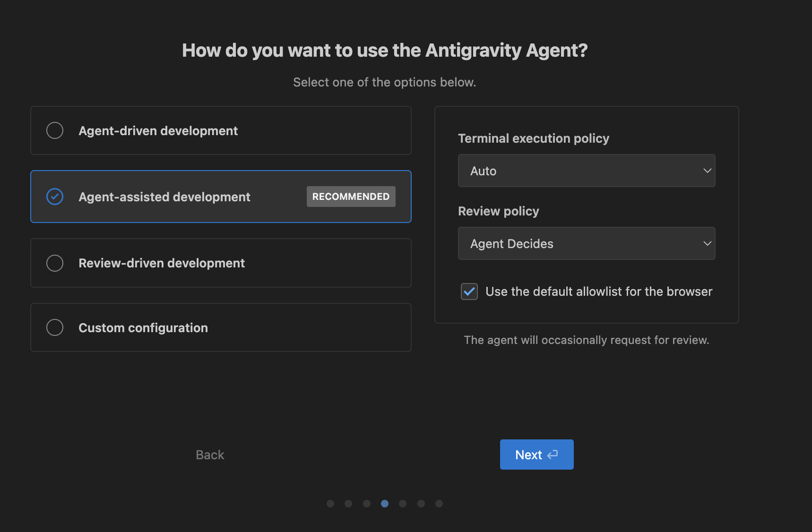Select the Agent-driven development option

[220, 130]
